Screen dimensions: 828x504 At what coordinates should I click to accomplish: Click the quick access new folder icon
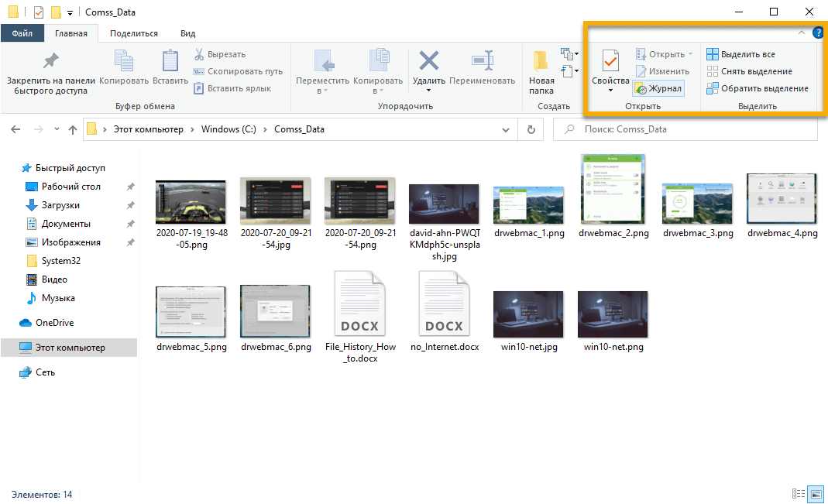[x=56, y=12]
